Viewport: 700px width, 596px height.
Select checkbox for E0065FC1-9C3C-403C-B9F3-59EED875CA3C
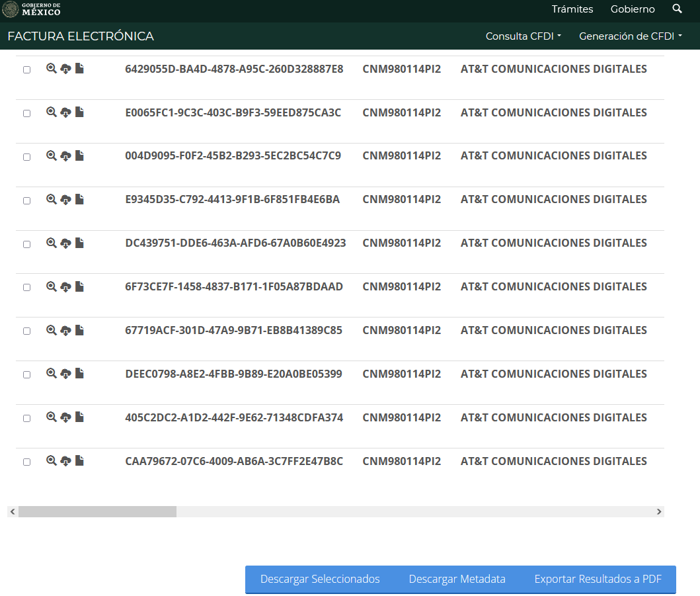(27, 114)
